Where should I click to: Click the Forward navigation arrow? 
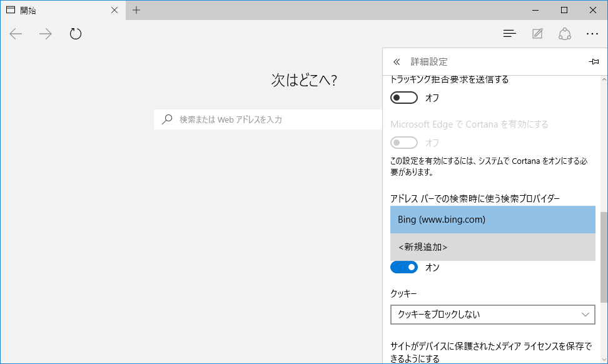[x=46, y=34]
